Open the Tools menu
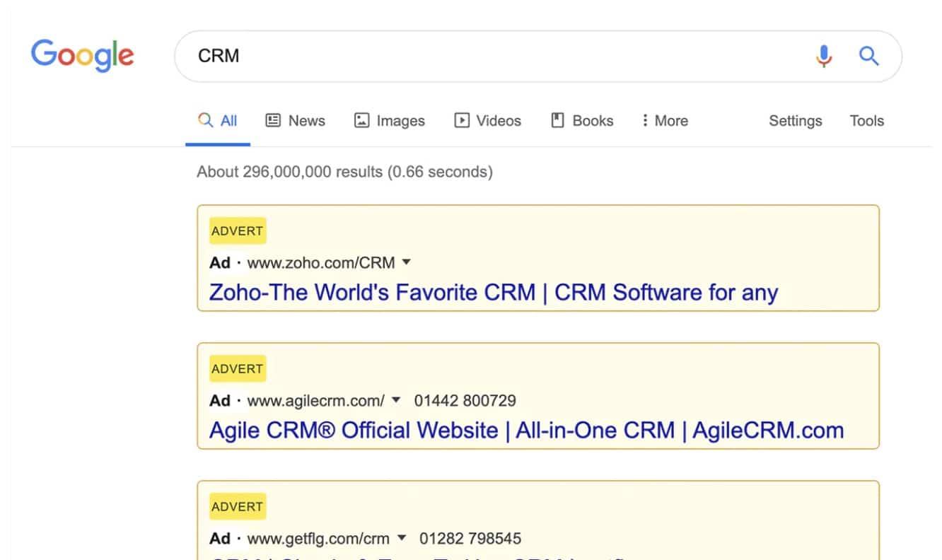Screen dimensions: 942x560 (866, 120)
